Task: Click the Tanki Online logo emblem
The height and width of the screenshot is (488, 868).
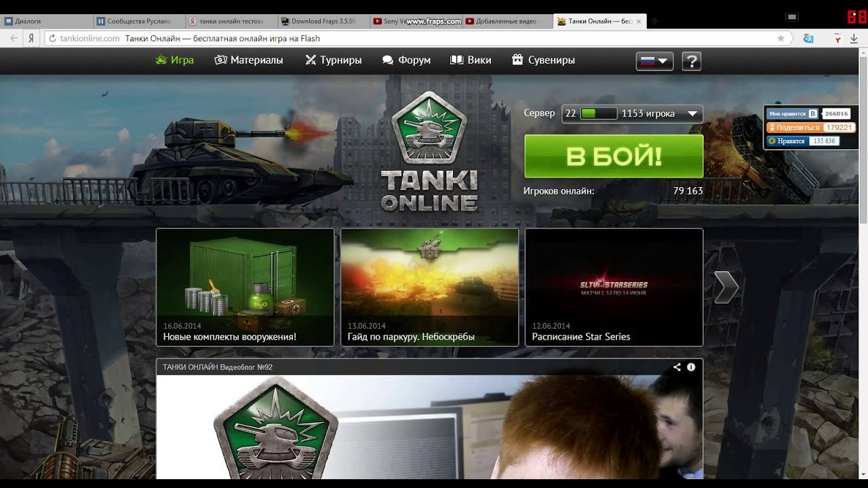Action: tap(429, 129)
